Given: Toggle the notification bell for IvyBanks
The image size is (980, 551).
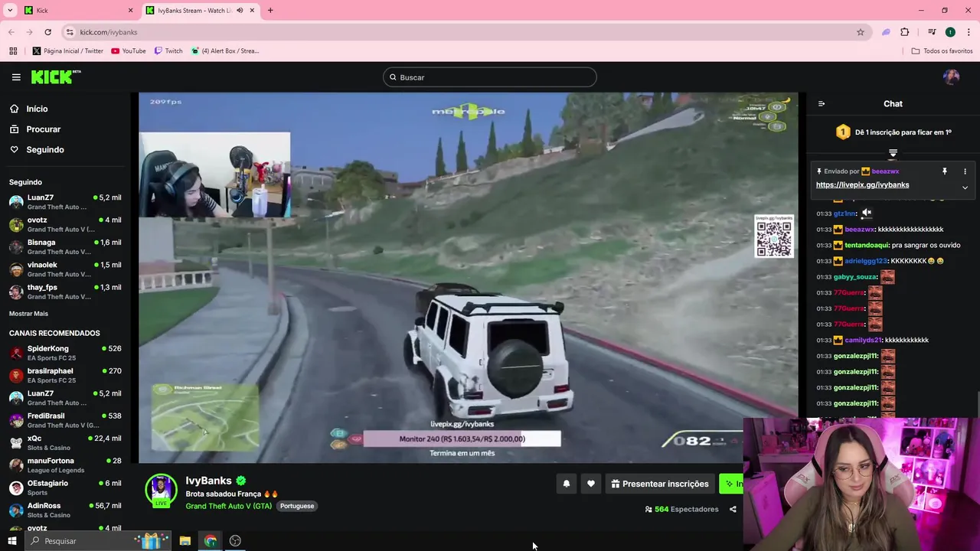Looking at the screenshot, I should (567, 484).
